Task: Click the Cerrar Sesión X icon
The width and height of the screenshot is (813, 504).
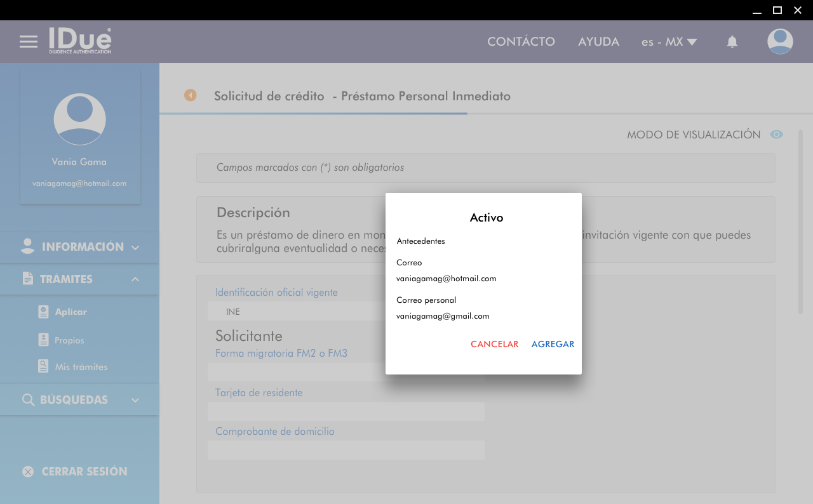Action: pos(28,472)
